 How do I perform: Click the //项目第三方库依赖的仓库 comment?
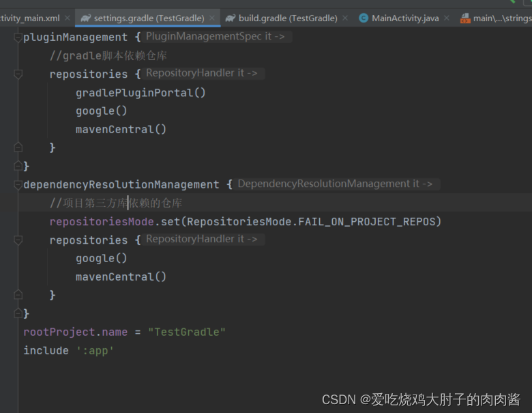tap(116, 203)
